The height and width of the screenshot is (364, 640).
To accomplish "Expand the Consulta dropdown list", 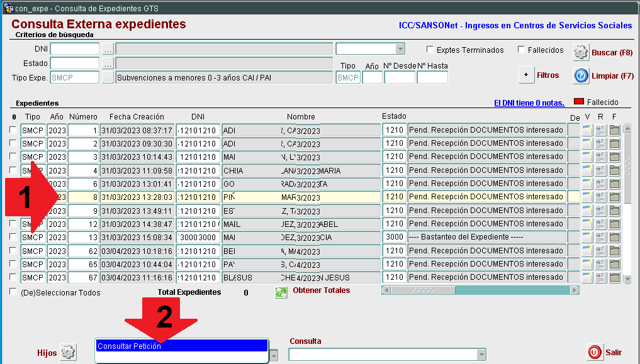I will tap(481, 355).
